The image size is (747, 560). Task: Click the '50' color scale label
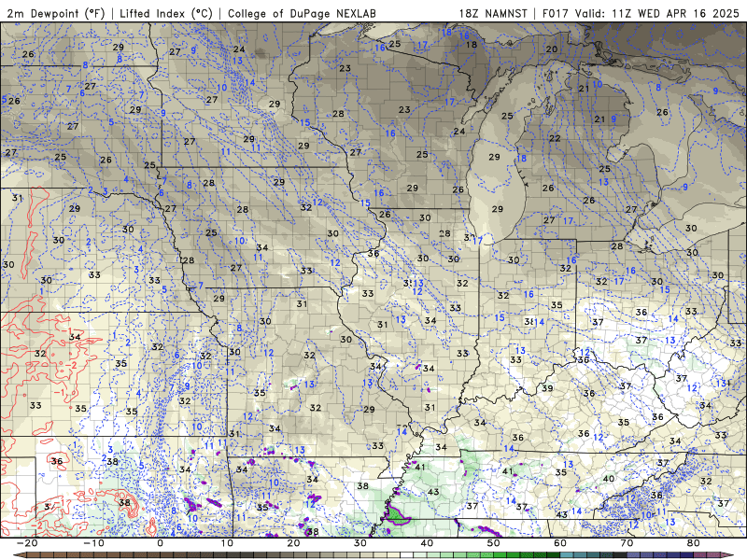point(494,543)
